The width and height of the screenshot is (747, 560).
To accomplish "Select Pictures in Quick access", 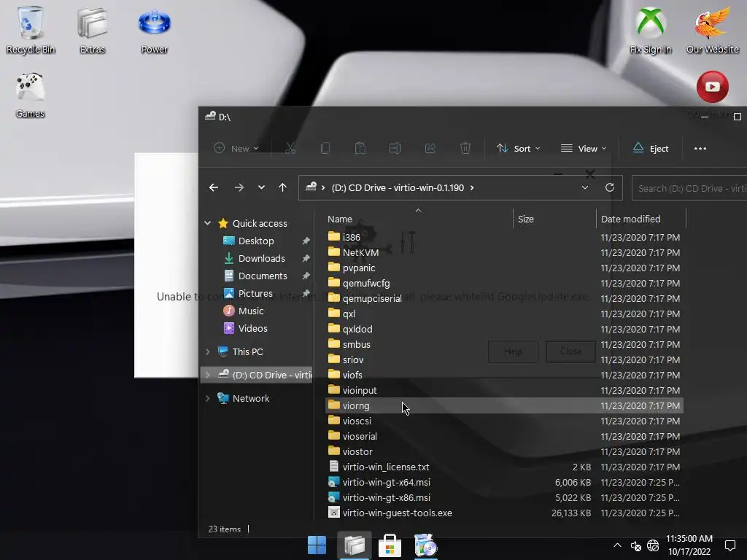I will [255, 293].
